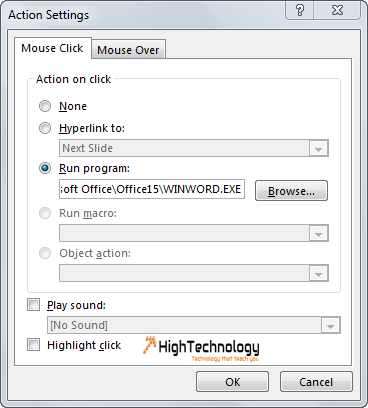
Task: Choose the Hyperlink to option
Action: point(45,128)
